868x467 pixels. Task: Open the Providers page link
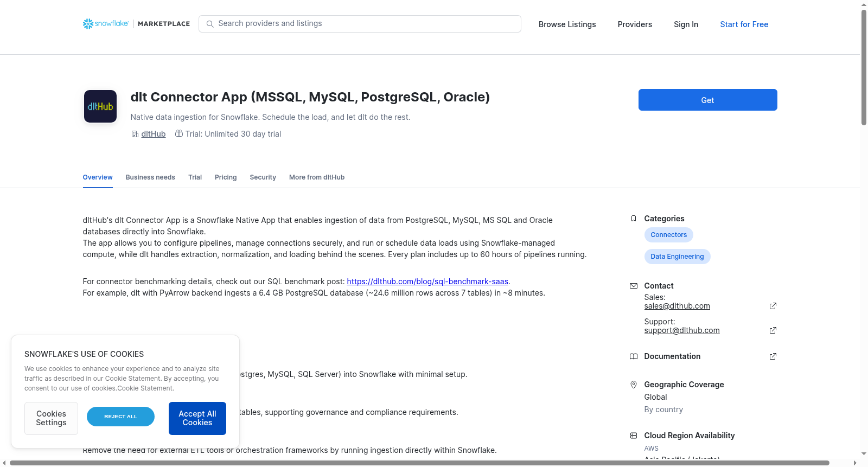click(635, 24)
